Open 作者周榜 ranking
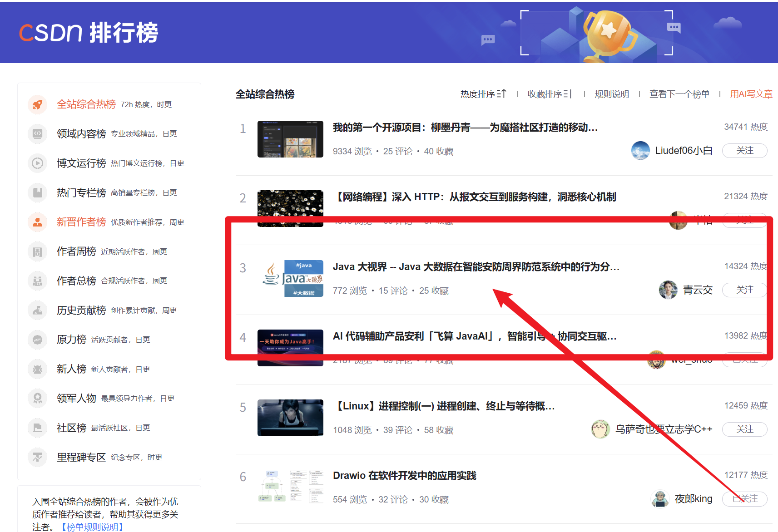Image resolution: width=778 pixels, height=532 pixels. point(76,251)
